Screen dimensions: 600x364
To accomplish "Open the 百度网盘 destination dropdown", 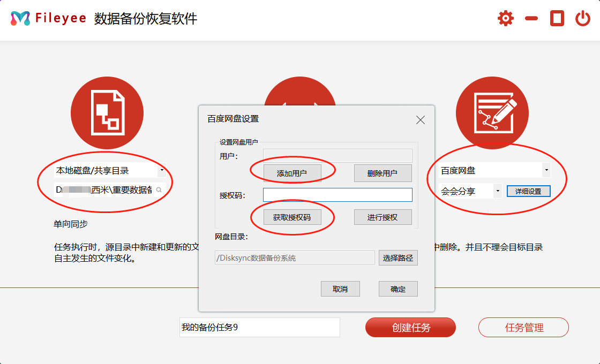I will pos(546,171).
